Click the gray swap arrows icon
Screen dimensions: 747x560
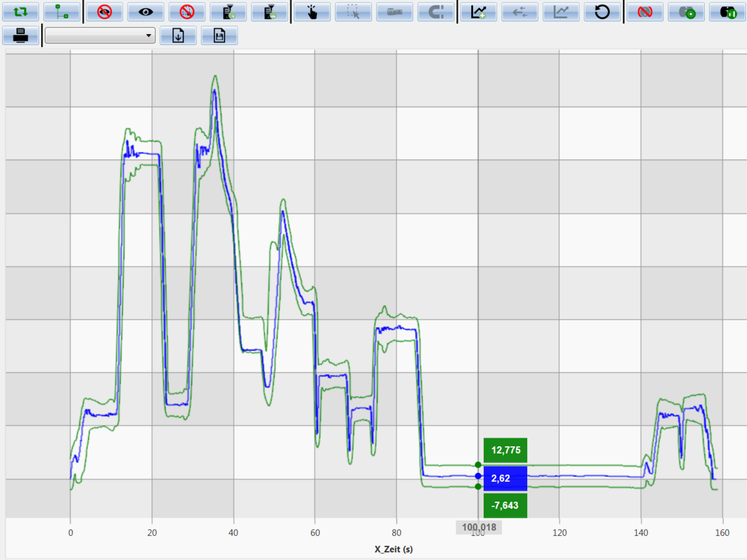click(x=520, y=12)
